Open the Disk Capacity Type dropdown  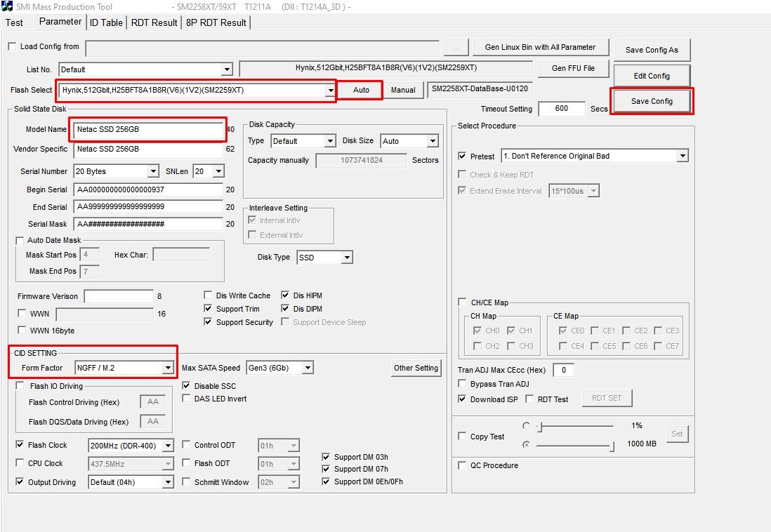331,141
